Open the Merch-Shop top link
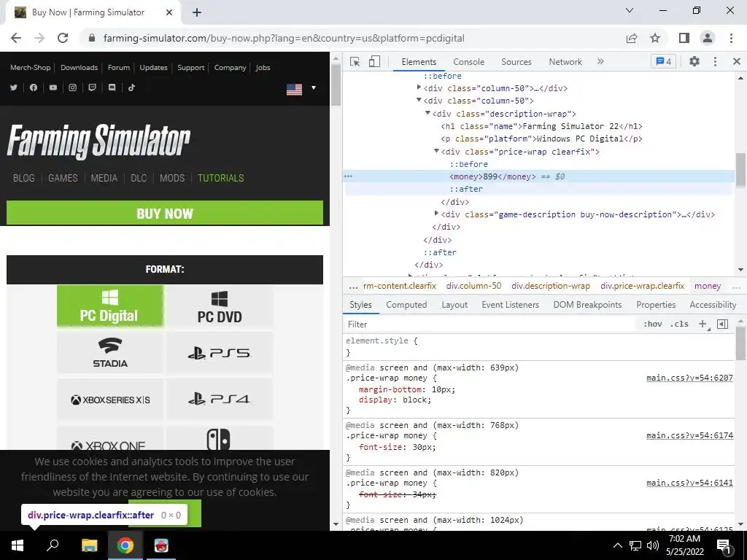 tap(30, 68)
